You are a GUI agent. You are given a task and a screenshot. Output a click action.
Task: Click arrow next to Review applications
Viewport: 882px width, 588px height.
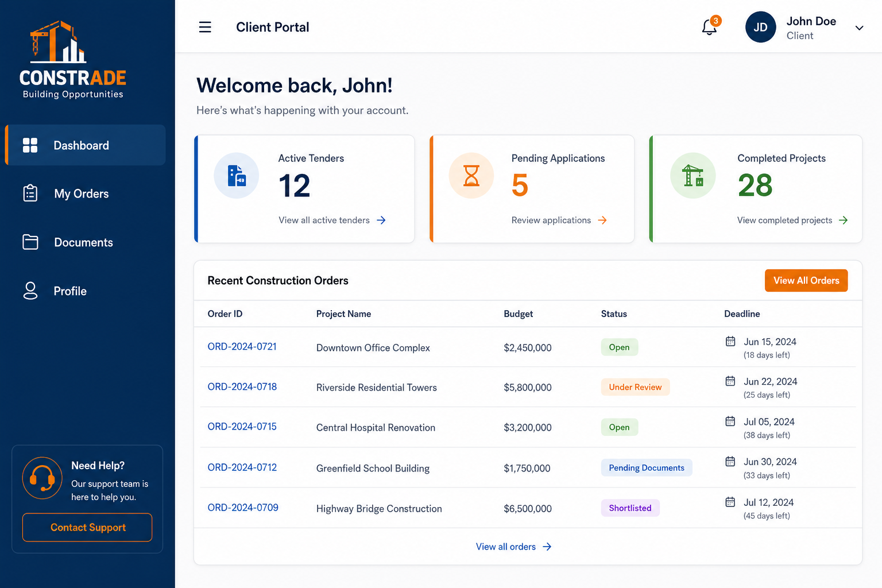click(602, 220)
